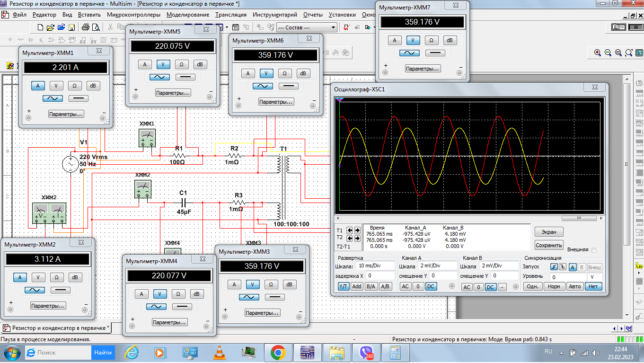Set Multimeter-XMM7 to ohmmeter mode (Ω)
644x363 pixels.
(431, 40)
